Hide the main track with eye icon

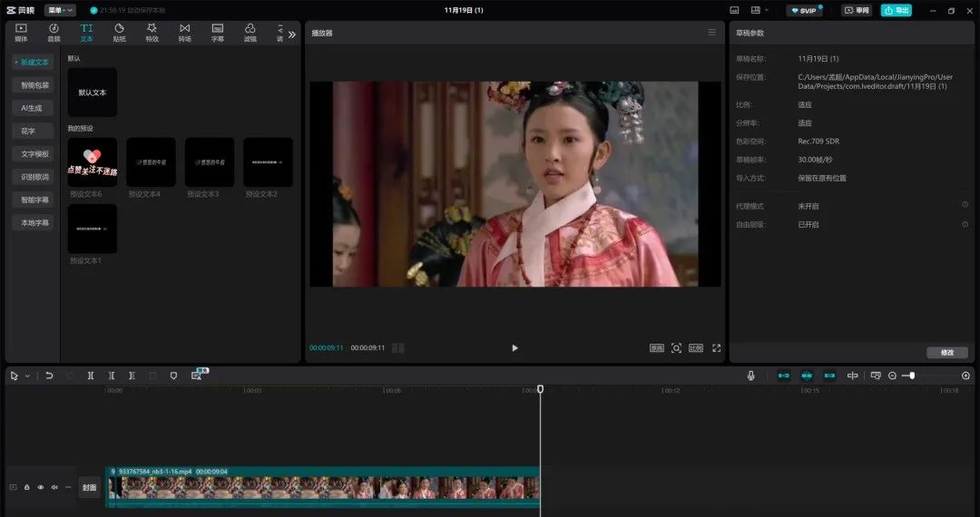tap(41, 487)
